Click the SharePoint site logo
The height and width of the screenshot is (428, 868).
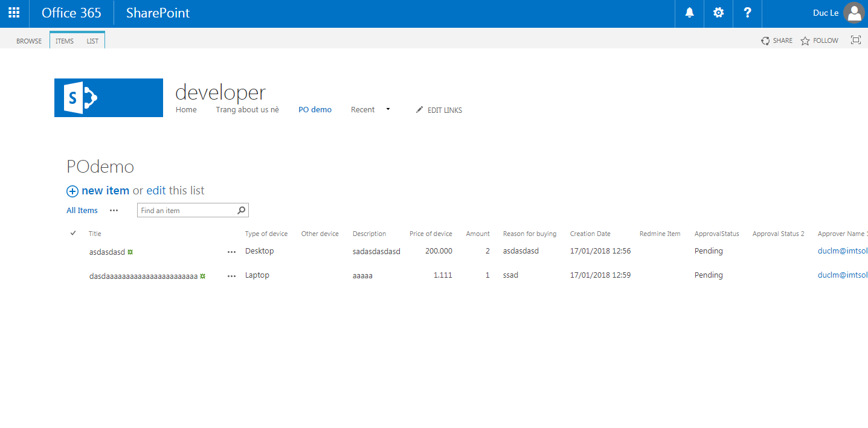pos(109,98)
